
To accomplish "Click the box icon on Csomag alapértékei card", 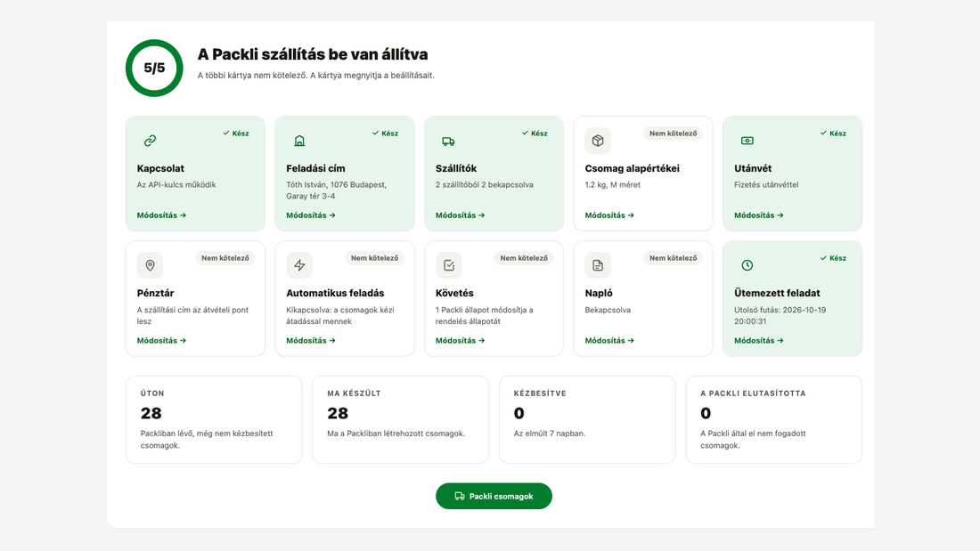I will coord(598,141).
